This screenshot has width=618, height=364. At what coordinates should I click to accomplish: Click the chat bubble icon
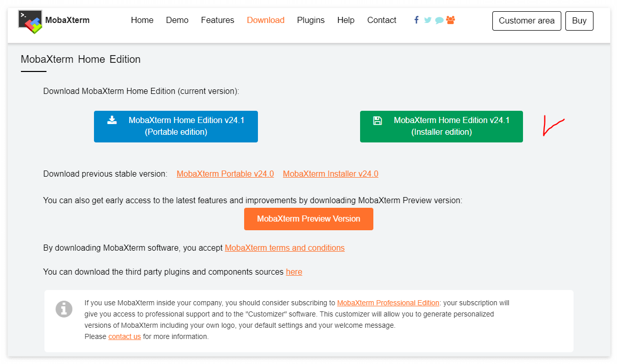click(439, 20)
